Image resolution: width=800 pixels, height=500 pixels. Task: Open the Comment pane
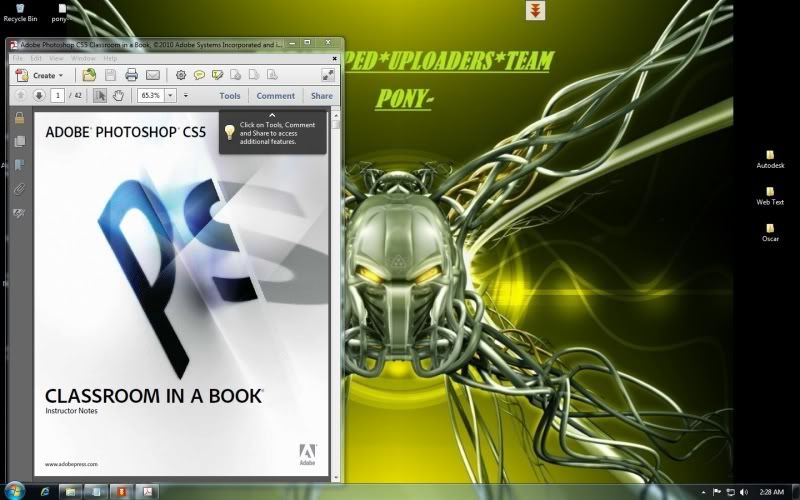click(x=276, y=95)
